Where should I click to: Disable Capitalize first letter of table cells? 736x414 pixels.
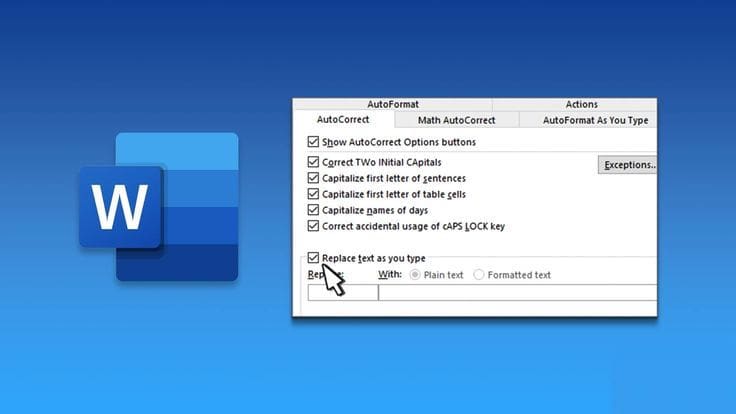[x=313, y=194]
